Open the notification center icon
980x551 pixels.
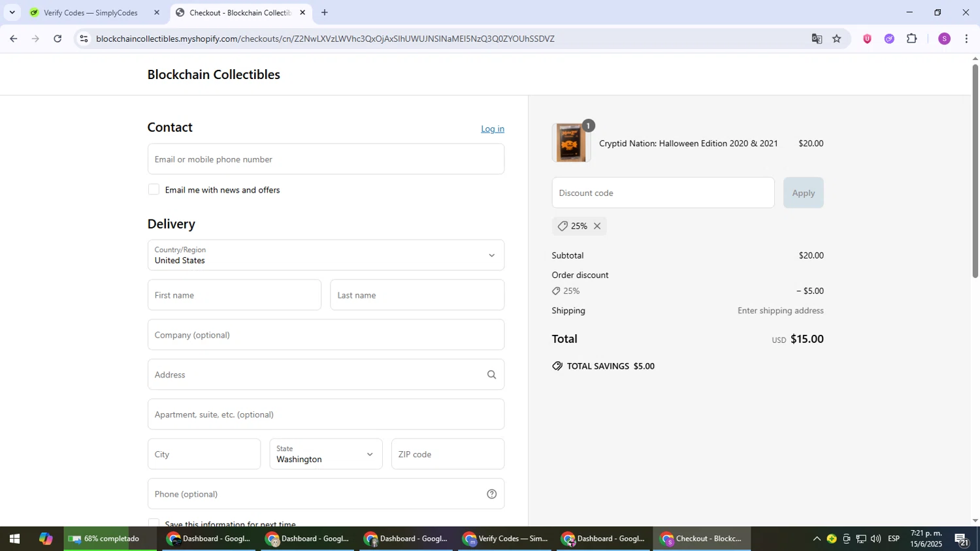[x=962, y=539]
